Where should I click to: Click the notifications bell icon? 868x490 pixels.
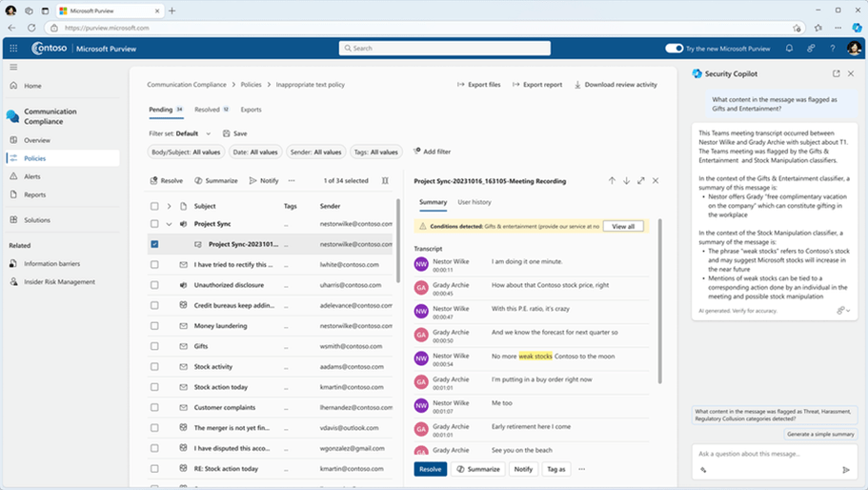789,48
